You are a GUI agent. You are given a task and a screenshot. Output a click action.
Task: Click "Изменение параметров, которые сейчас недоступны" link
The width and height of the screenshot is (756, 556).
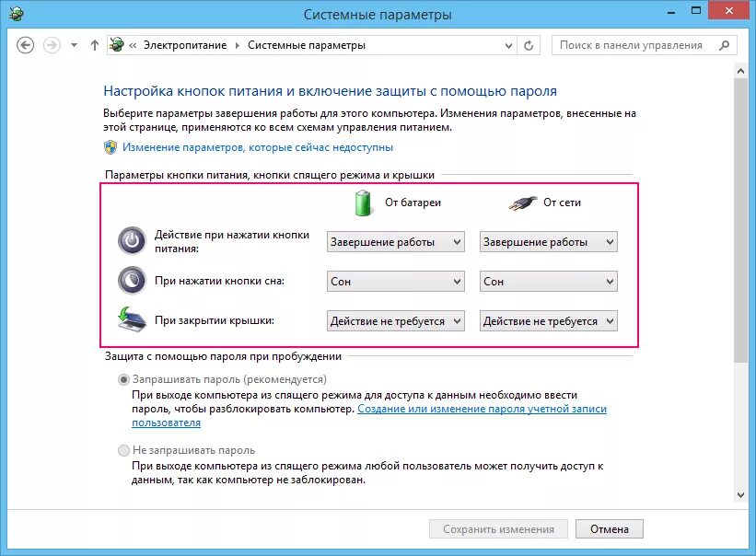258,147
